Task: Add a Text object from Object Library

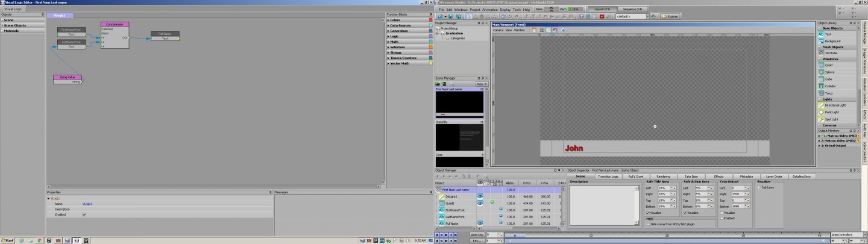Action: [821, 34]
